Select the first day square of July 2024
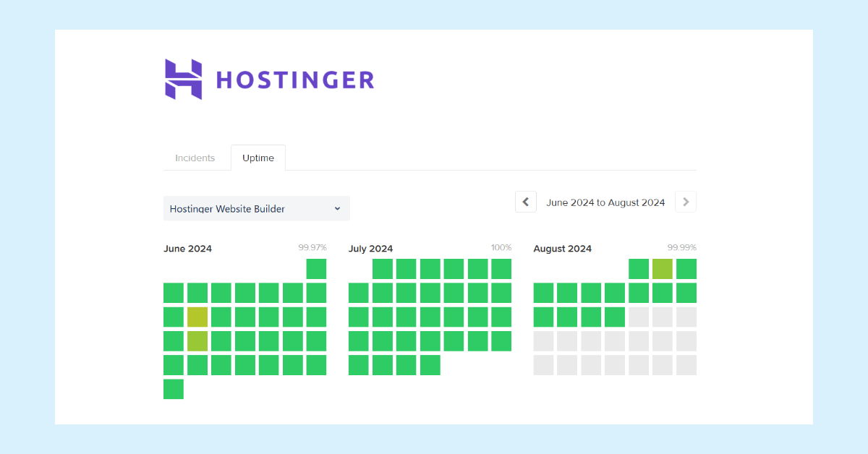Screen dimensions: 868x454 383,269
